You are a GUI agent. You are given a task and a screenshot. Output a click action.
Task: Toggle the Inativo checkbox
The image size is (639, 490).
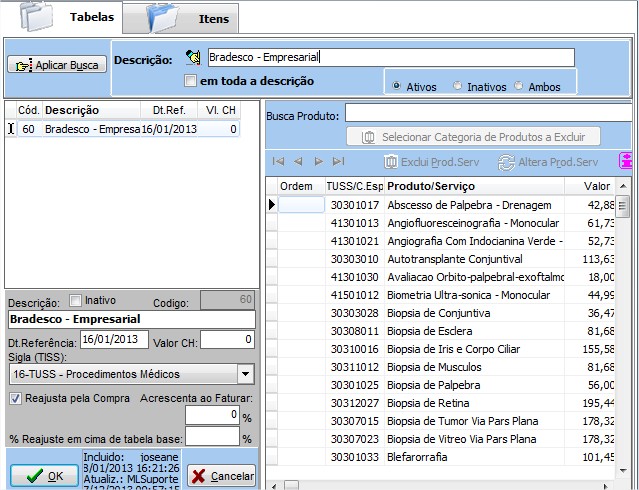pyautogui.click(x=75, y=300)
